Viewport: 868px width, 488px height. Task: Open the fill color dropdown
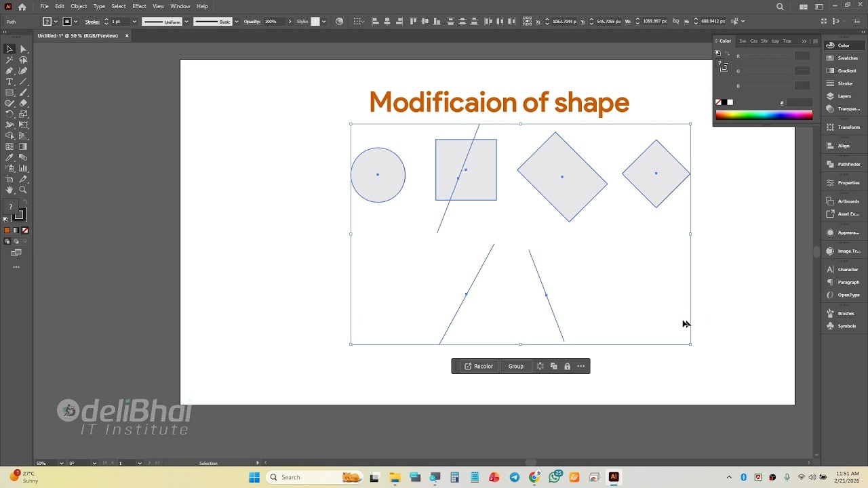[x=56, y=22]
